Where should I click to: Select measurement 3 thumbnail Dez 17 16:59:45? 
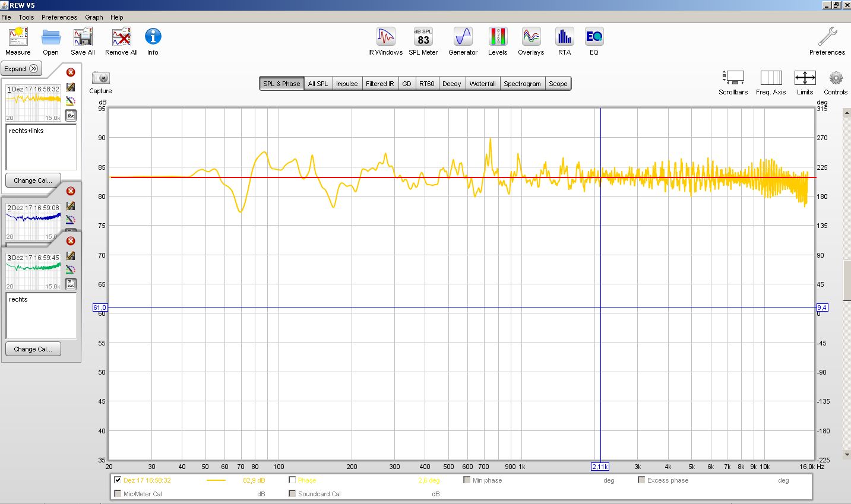tap(33, 271)
